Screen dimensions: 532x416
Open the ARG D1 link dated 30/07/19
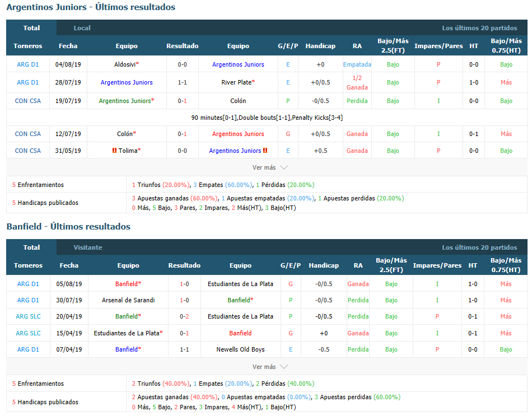pos(28,300)
